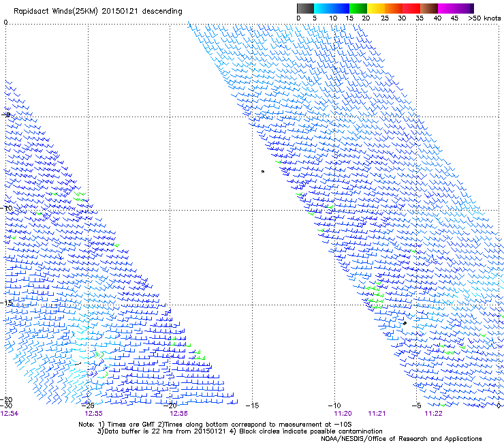Click the -5 longitude axis label
Viewport: 504px width, 443px height.
[x=416, y=406]
